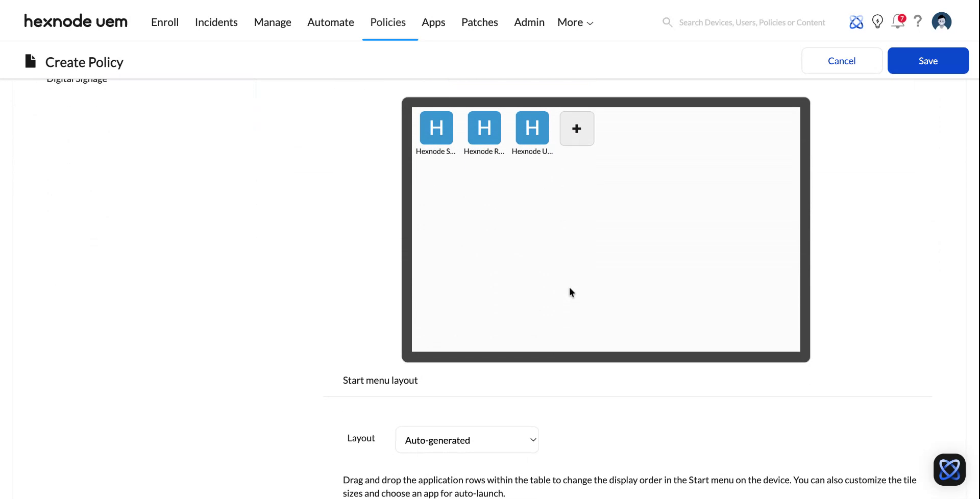Viewport: 980px width, 499px height.
Task: Click the Create Policy document icon
Action: 30,61
